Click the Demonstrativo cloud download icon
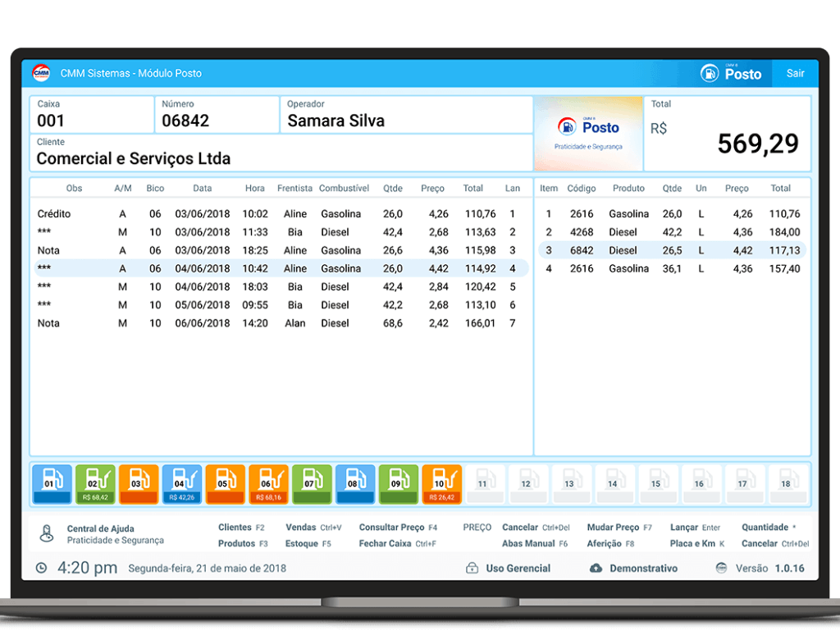This screenshot has width=840, height=630. [x=596, y=568]
